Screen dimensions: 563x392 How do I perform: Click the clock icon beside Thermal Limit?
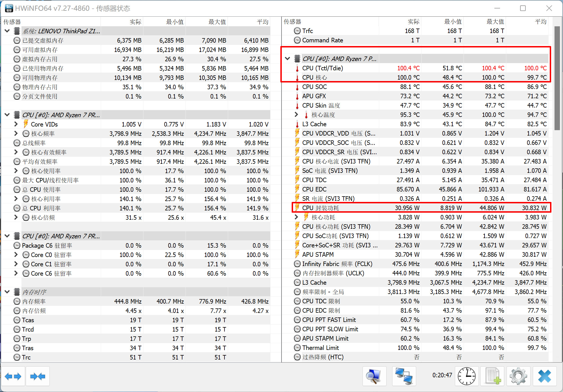click(x=297, y=348)
